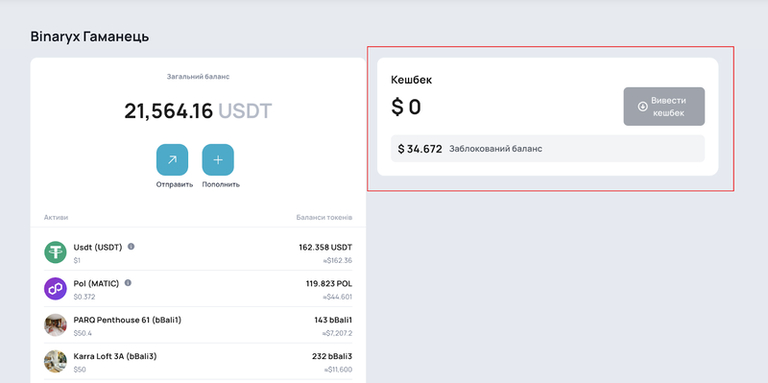Click the Usdt Tether coin icon
Image resolution: width=768 pixels, height=383 pixels.
(55, 252)
